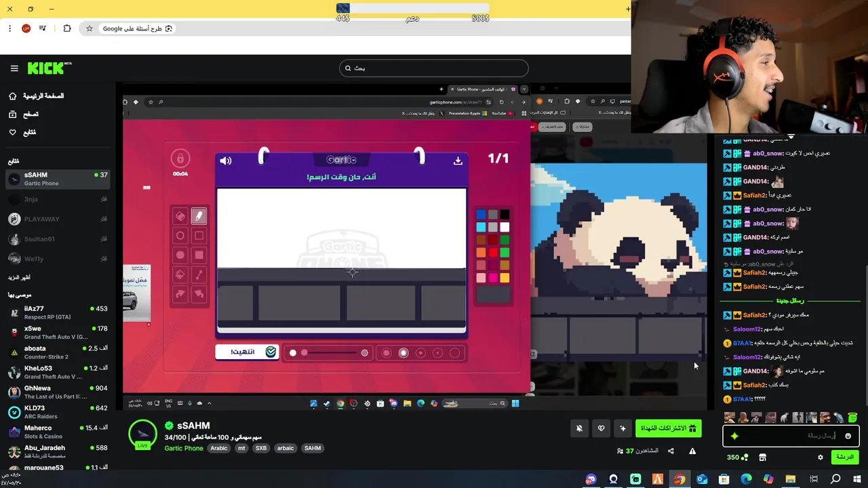This screenshot has width=868, height=488.
Task: Open the custom color box below swatches
Action: (x=493, y=294)
